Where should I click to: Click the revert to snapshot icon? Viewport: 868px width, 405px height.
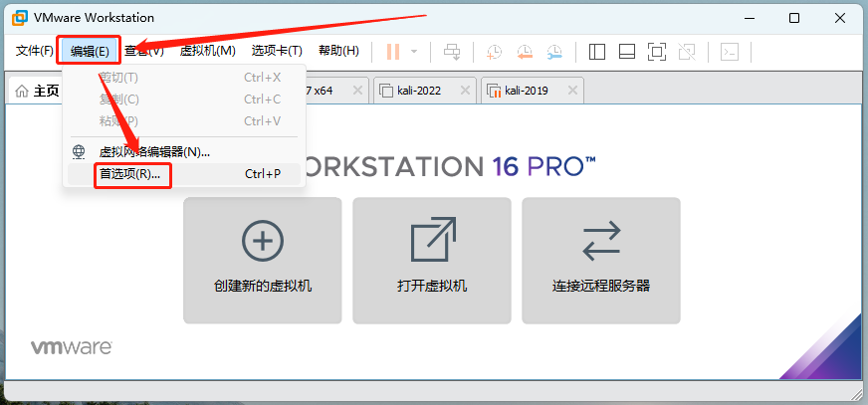525,52
